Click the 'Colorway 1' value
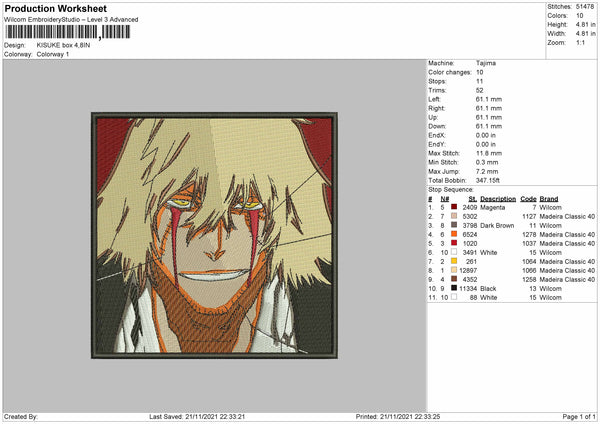The width and height of the screenshot is (600, 424). tap(53, 54)
